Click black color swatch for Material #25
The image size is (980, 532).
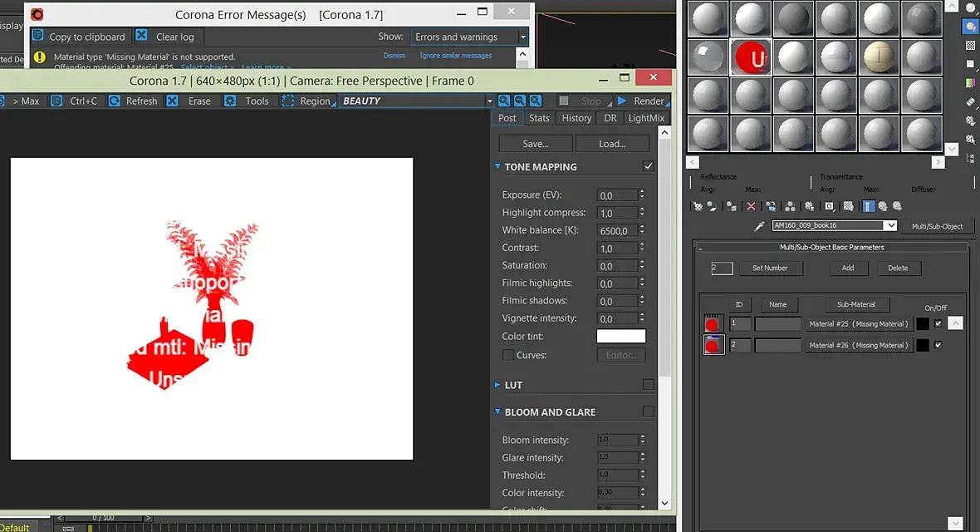click(x=923, y=323)
